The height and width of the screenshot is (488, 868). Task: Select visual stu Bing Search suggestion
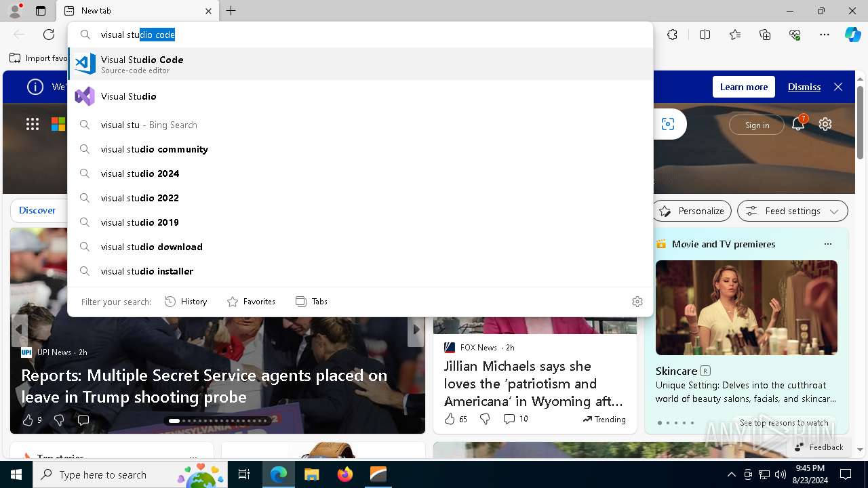(x=360, y=125)
